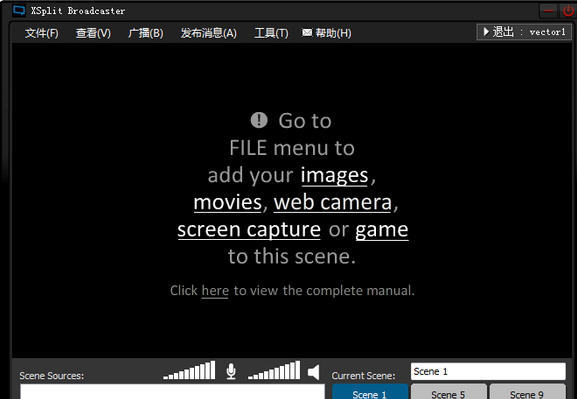Screen dimensions: 578x414
Task: Click 'here' to view the manual
Action: pyautogui.click(x=215, y=291)
